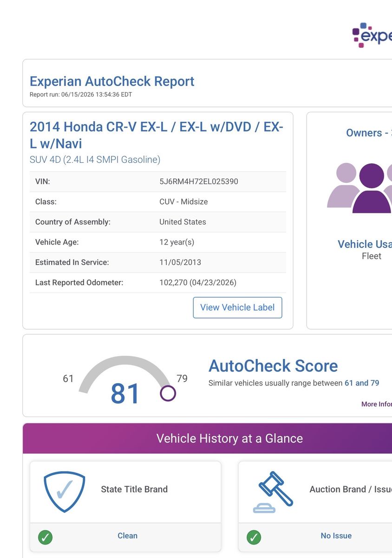Viewport: 392px width, 558px height.
Task: Select the Clean status text
Action: (127, 536)
